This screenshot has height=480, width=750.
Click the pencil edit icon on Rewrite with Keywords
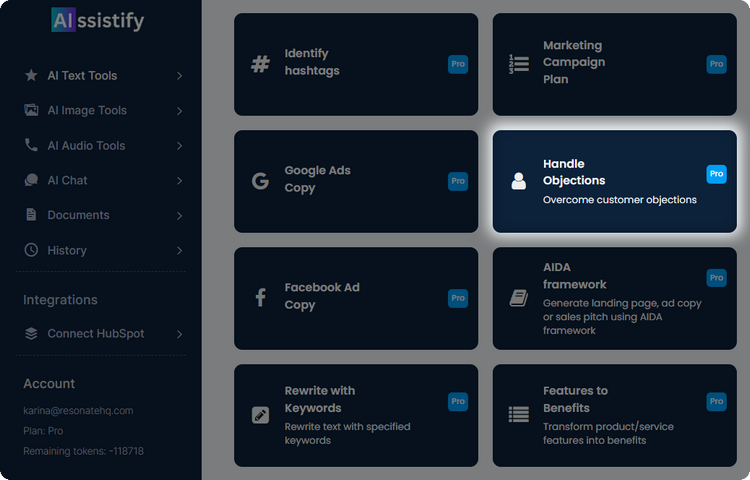pos(260,415)
